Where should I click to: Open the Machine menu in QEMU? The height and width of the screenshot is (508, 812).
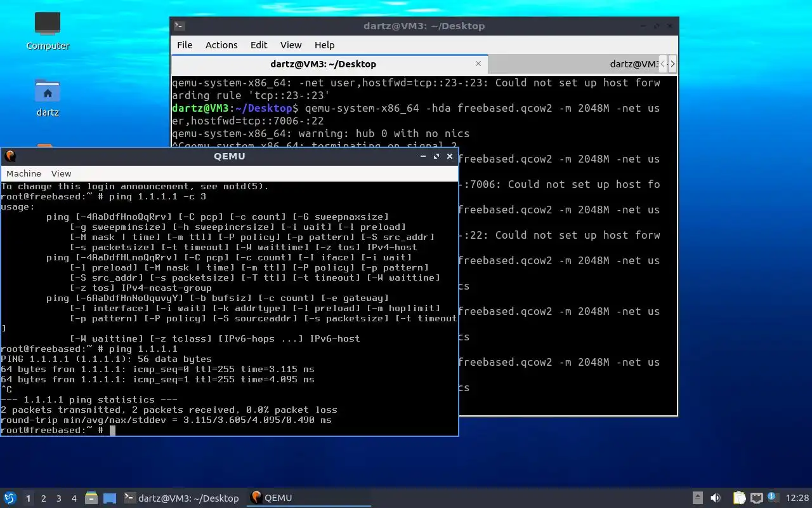[23, 173]
